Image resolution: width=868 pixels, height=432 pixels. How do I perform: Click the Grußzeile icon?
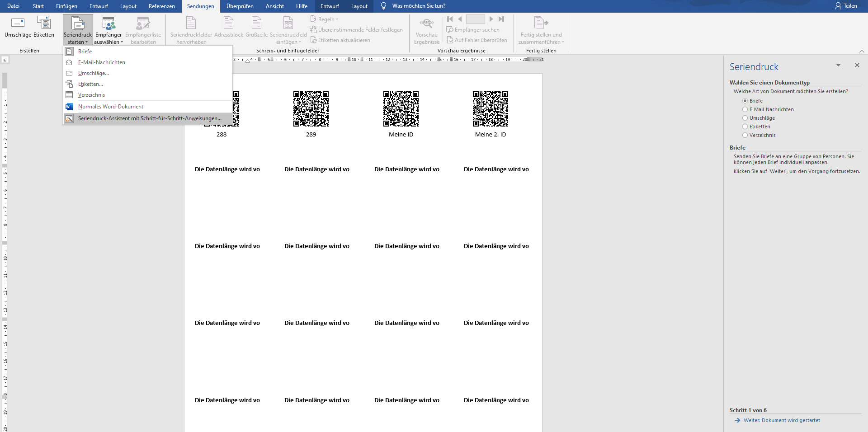pos(256,23)
